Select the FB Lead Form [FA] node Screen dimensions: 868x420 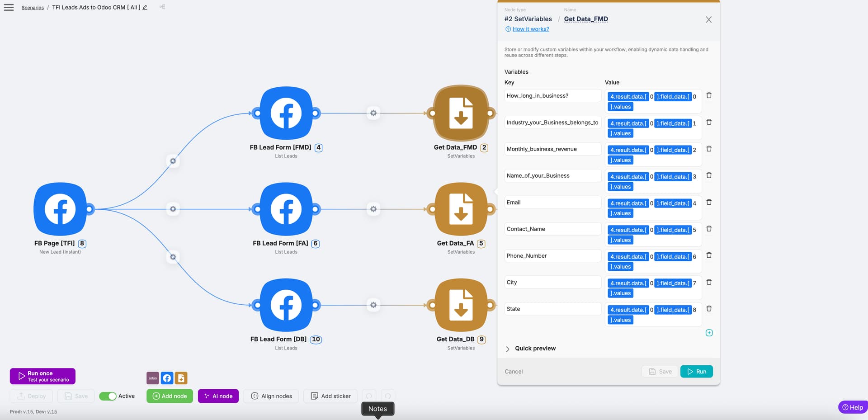tap(286, 209)
